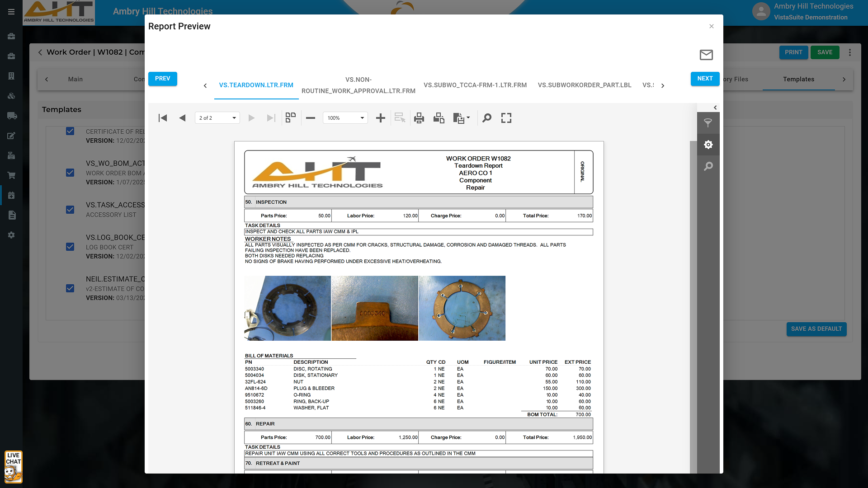This screenshot has height=488, width=868.
Task: Zoom out with the minus icon
Action: click(310, 118)
